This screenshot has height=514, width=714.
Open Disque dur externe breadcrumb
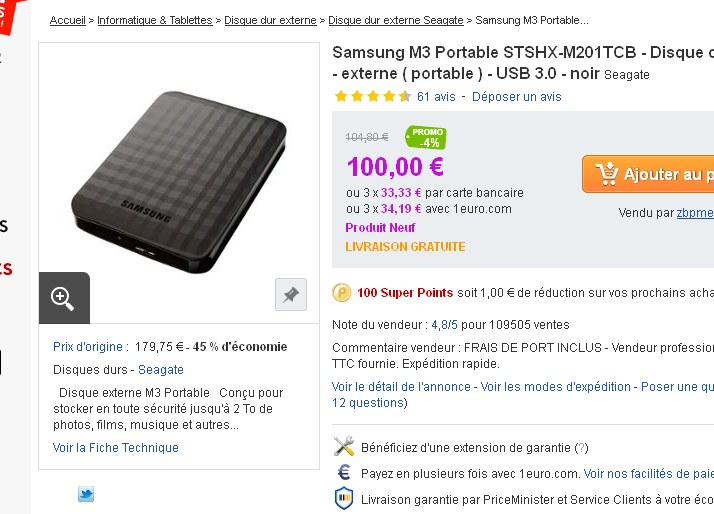(271, 20)
